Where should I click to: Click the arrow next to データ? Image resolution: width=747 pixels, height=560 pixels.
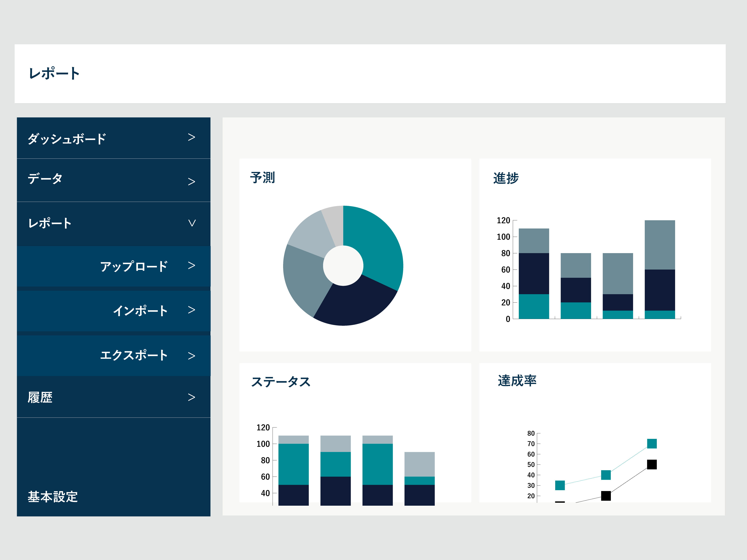(191, 182)
